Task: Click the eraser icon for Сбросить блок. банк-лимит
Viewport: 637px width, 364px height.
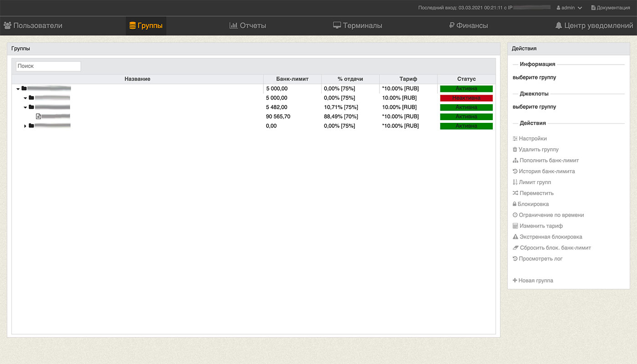Action: pyautogui.click(x=516, y=248)
